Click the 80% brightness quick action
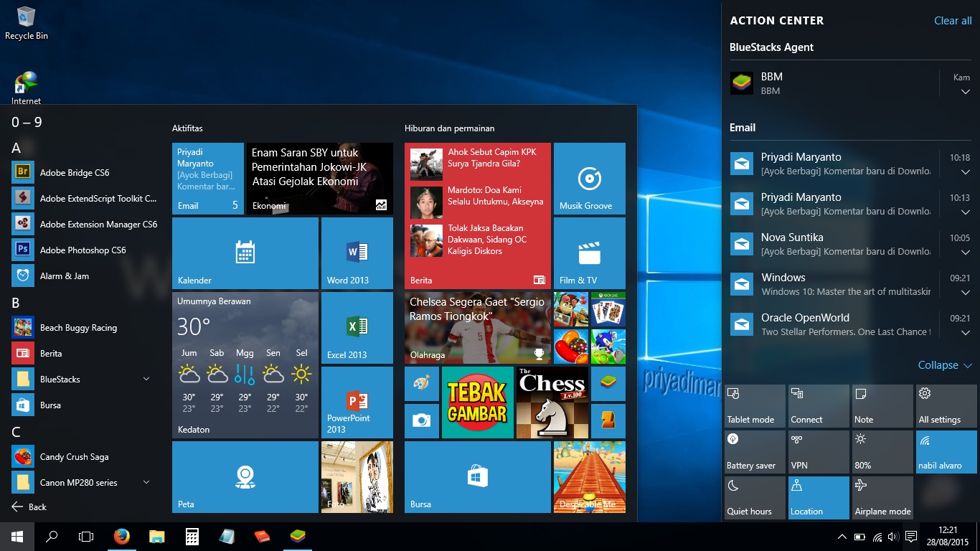The width and height of the screenshot is (980, 551). (x=882, y=452)
